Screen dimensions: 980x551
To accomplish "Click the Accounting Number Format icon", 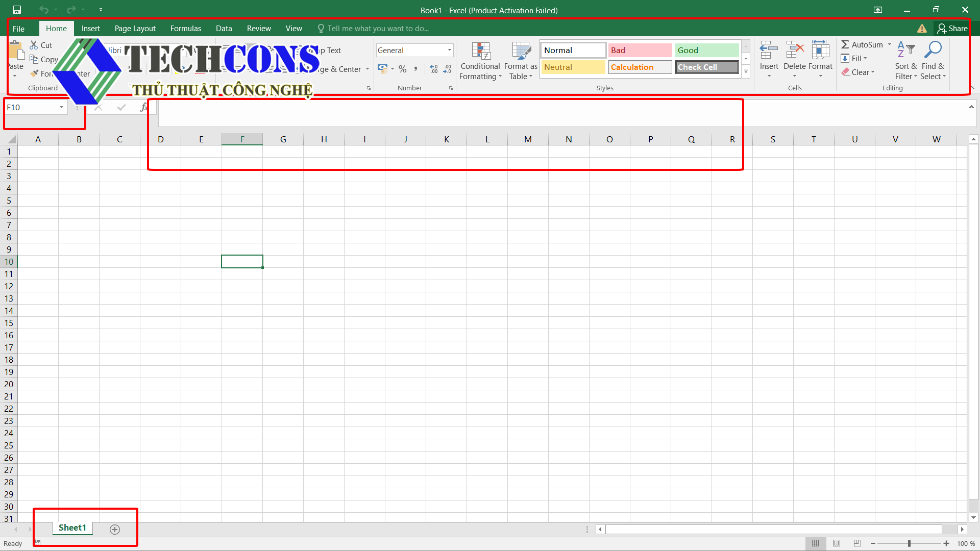I will tap(382, 68).
